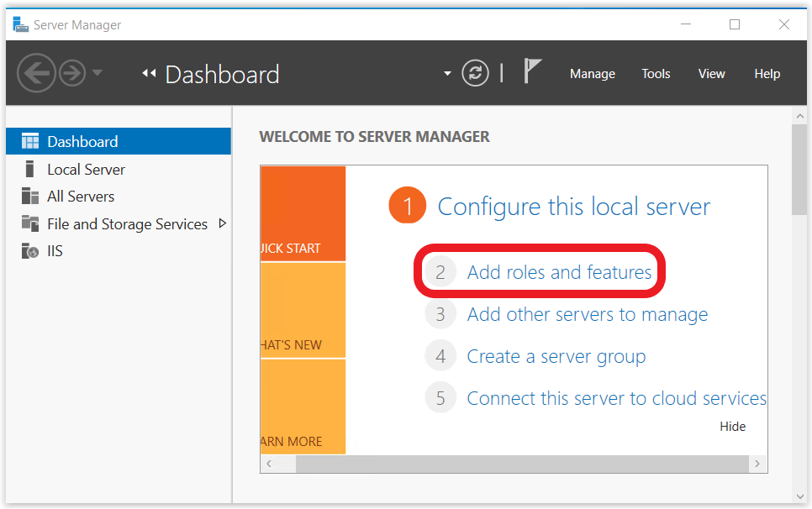The width and height of the screenshot is (812, 509).
Task: Open the notifications flag
Action: pos(532,71)
